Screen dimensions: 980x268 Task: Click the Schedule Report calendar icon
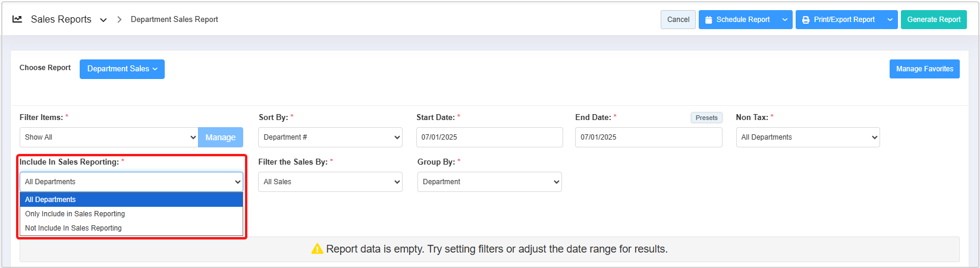(708, 20)
